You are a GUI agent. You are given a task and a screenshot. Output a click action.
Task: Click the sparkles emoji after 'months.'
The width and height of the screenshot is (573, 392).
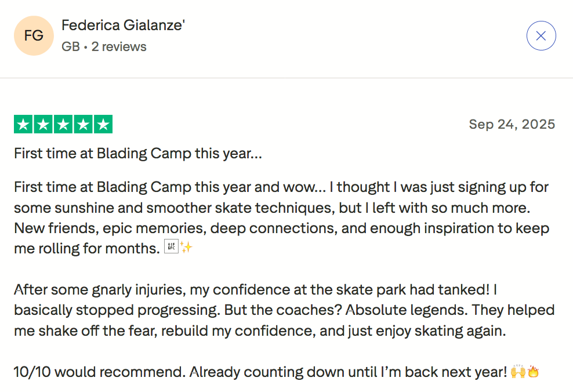pos(186,248)
